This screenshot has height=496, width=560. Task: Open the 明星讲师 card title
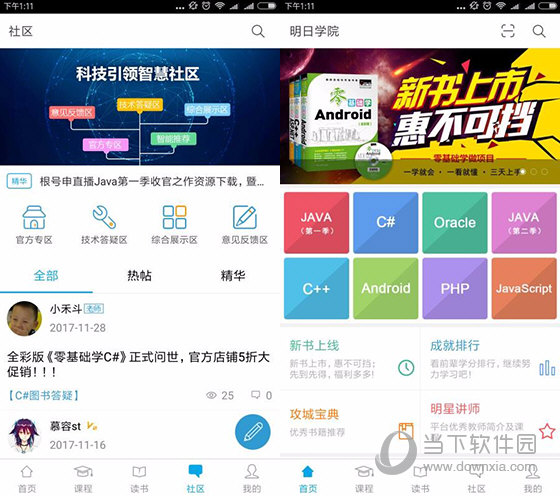point(455,409)
